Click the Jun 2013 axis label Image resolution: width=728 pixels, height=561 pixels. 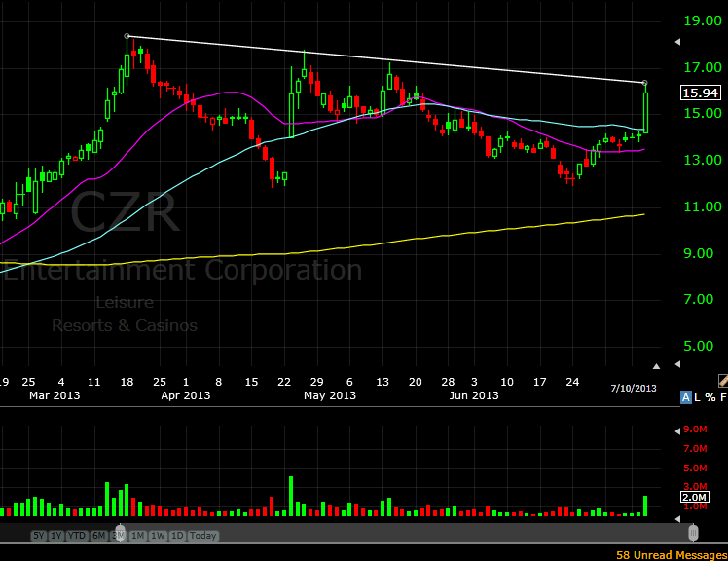pyautogui.click(x=474, y=395)
